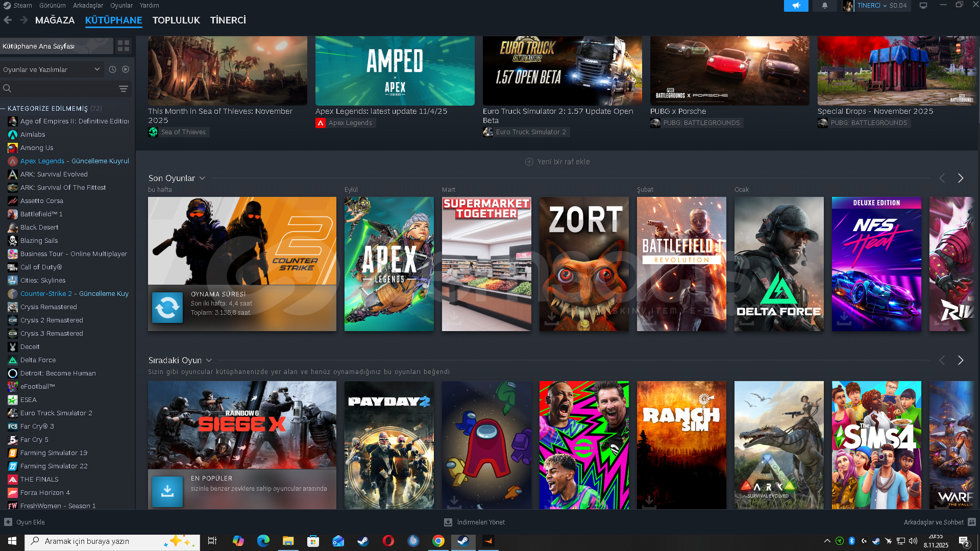980x551 pixels.
Task: Open the Sıradaki Oyun shelf dropdown
Action: tap(209, 360)
